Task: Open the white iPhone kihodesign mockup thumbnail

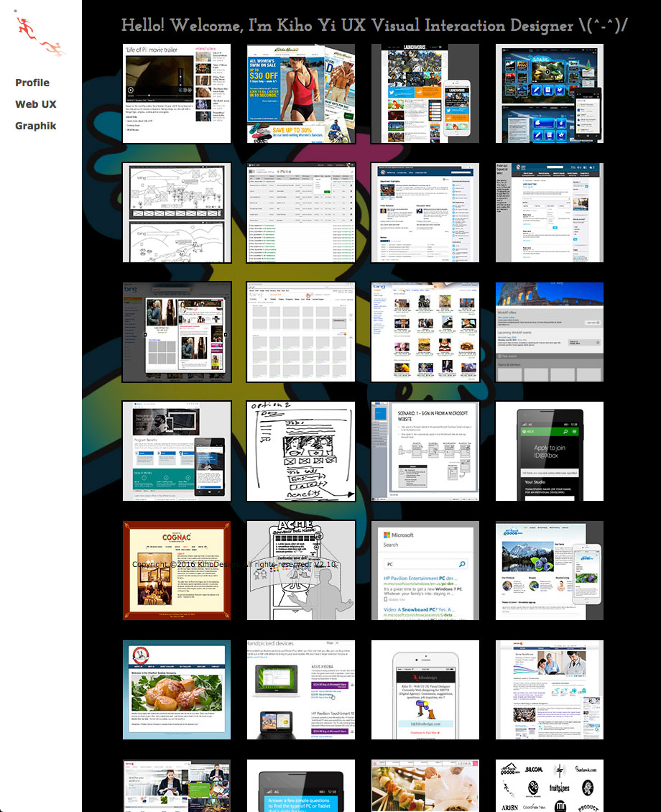Action: click(x=425, y=690)
